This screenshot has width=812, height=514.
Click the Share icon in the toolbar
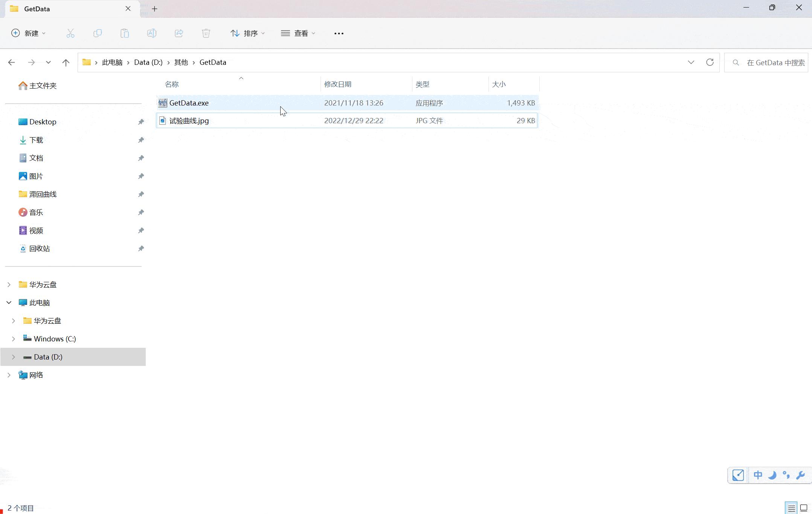179,33
